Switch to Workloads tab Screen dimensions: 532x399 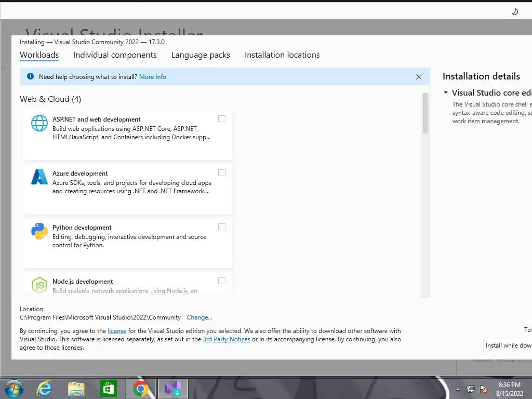tap(39, 55)
